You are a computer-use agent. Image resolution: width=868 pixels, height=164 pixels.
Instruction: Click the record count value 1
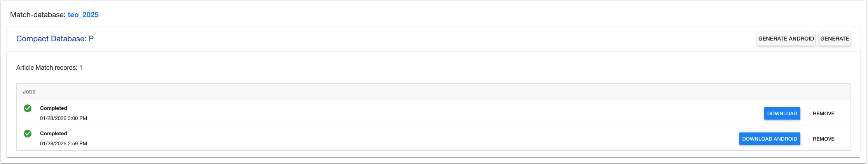81,68
